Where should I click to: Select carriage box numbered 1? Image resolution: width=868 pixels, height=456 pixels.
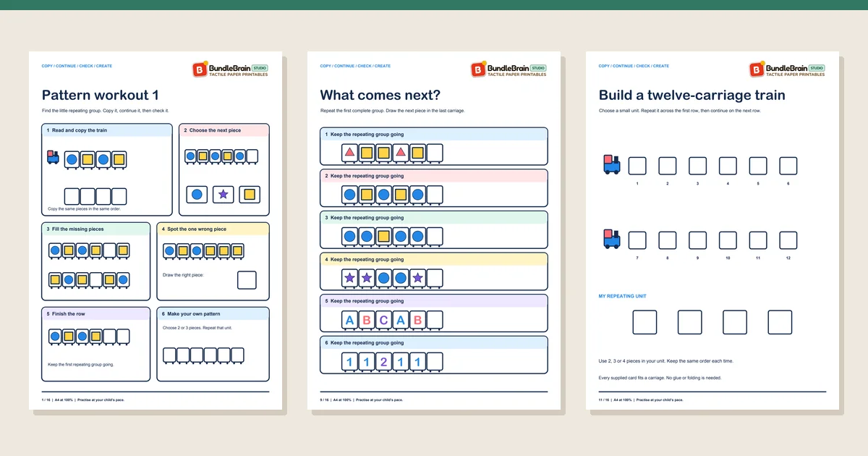(637, 166)
